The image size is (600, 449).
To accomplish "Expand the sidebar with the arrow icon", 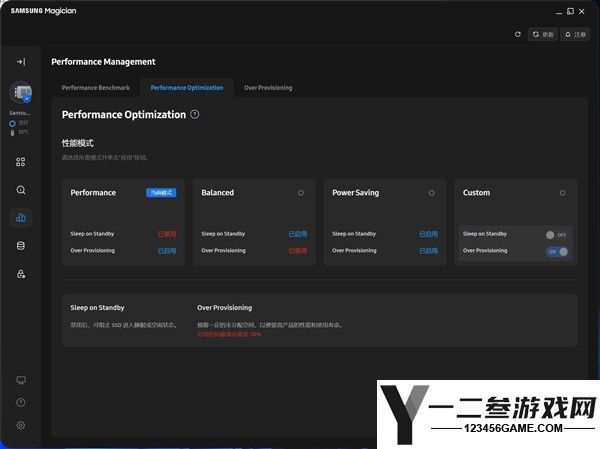I will 21,62.
